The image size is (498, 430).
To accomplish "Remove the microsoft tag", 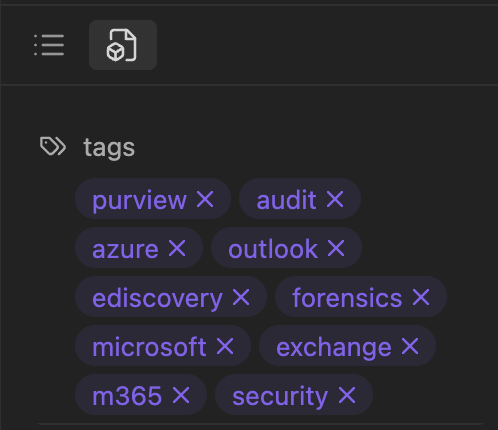I will click(225, 346).
